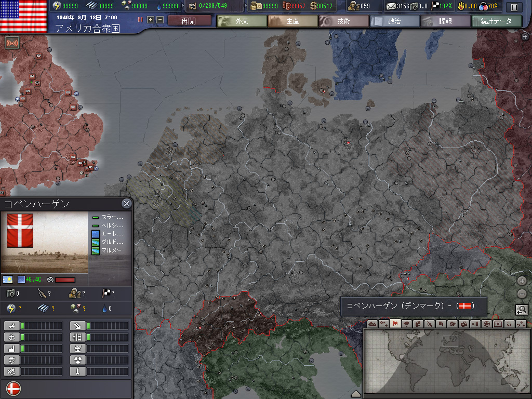Zoom out with map minus button
Image resolution: width=532 pixels, height=399 pixels.
point(522,294)
